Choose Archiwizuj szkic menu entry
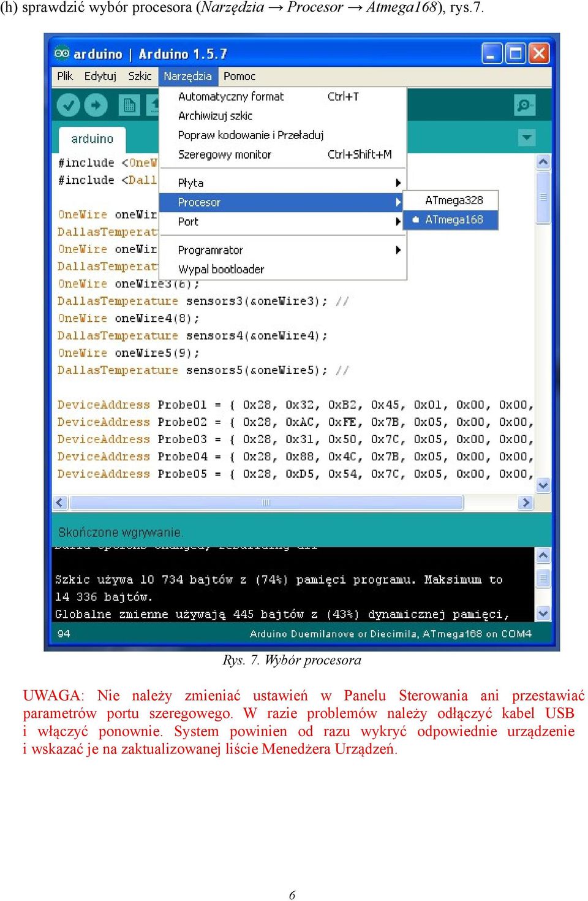The image size is (588, 901). pyautogui.click(x=282, y=116)
